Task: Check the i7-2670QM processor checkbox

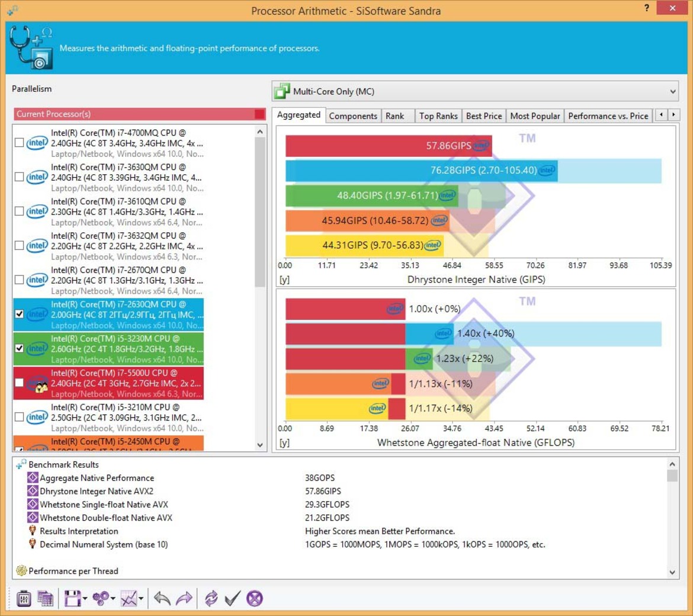Action: 19,280
